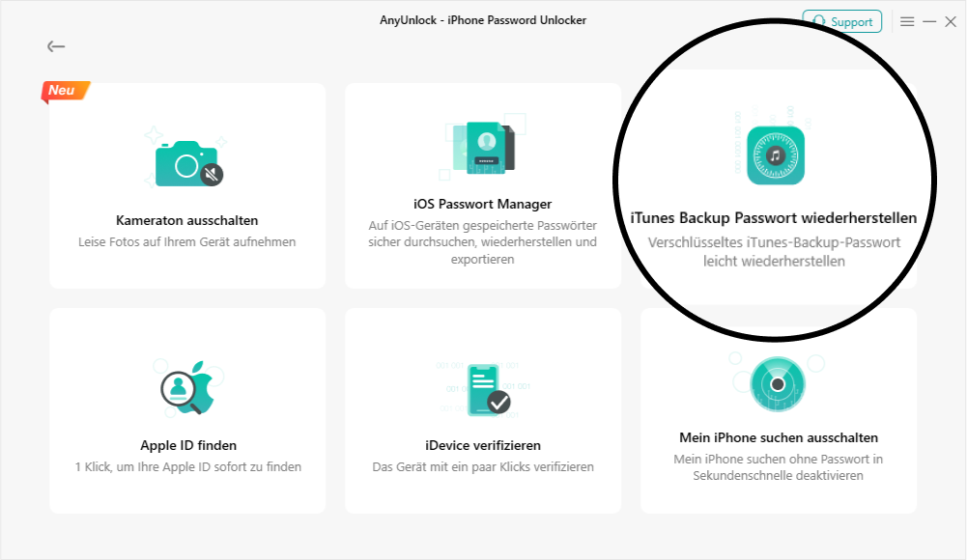Select Apple ID finden title
967x560 pixels.
(x=188, y=445)
